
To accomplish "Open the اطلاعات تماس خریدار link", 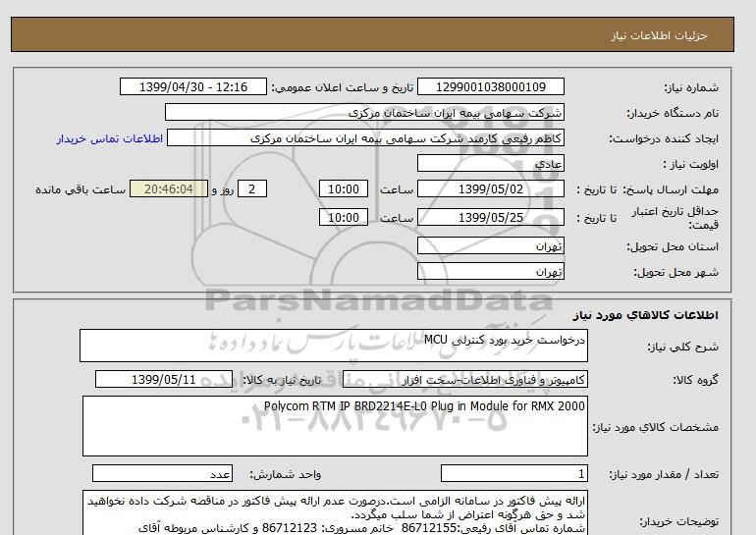I will (109, 138).
